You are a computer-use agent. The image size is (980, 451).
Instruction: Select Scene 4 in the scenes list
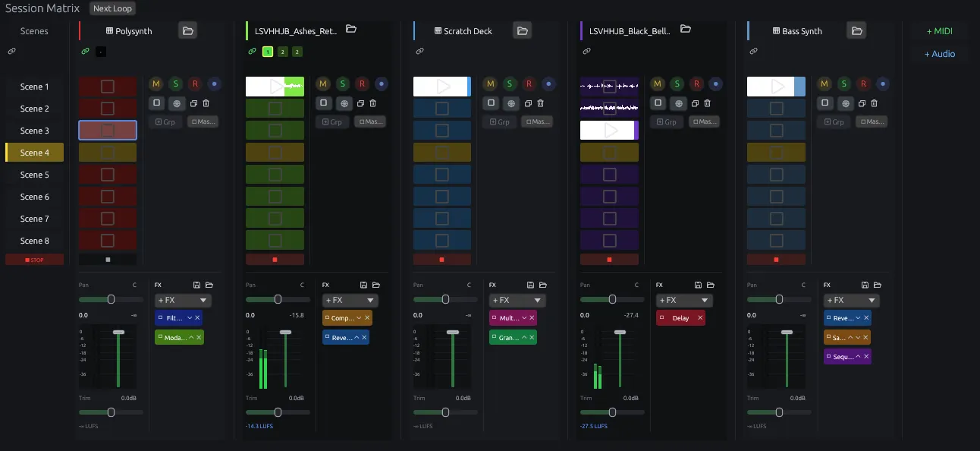(34, 153)
